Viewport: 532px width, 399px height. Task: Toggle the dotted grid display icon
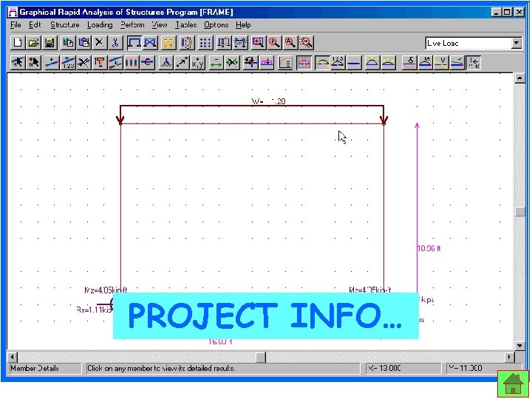point(205,43)
